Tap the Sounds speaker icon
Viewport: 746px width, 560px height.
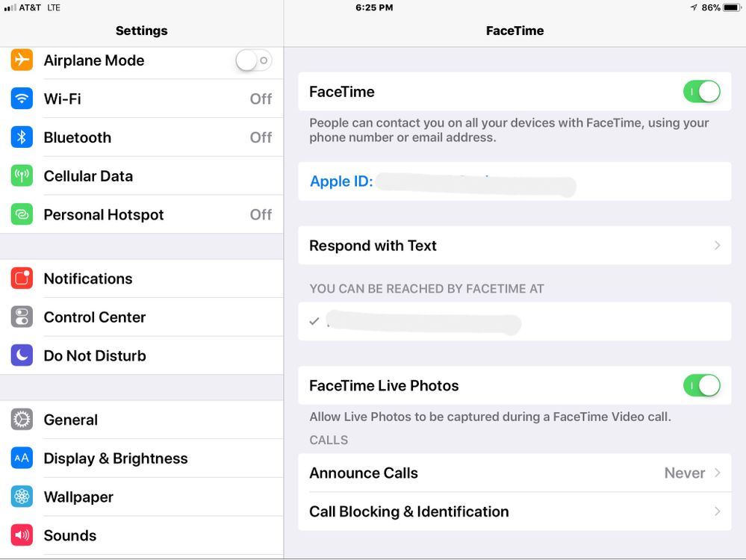pos(21,535)
